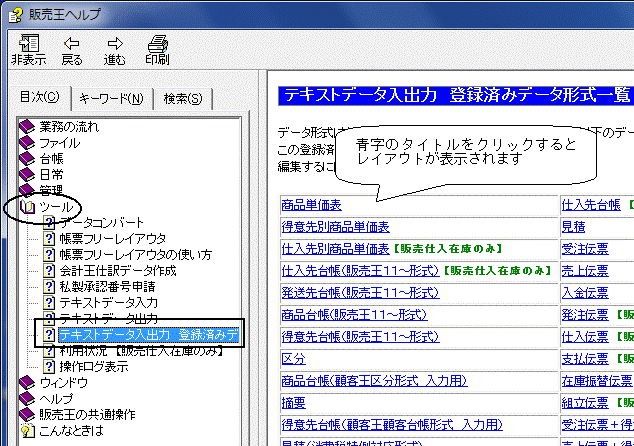634x446 pixels.
Task: Switch to the 検索(S) tab
Action: (183, 99)
